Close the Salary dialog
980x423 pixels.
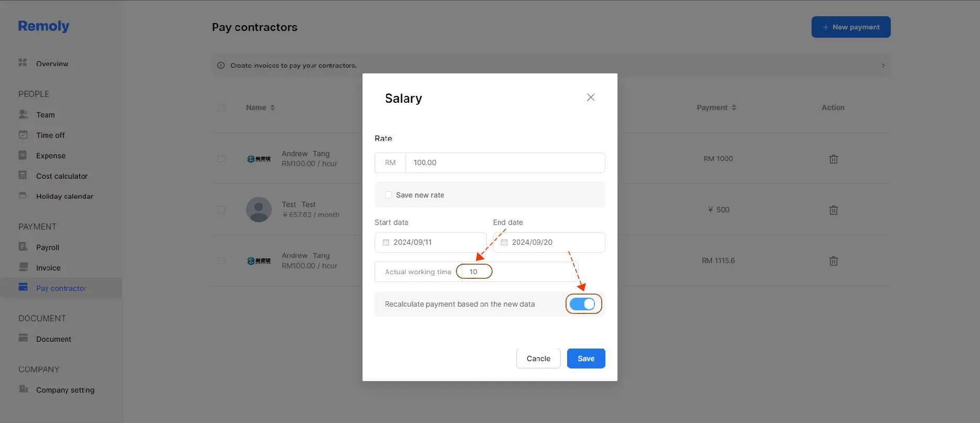(591, 97)
